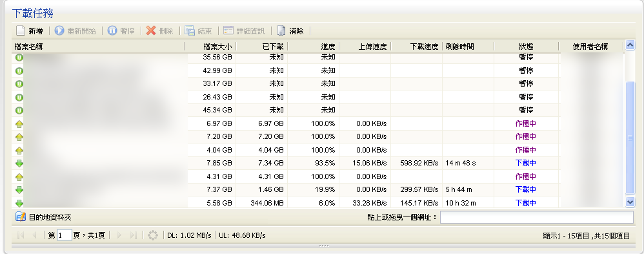Select pause icon of 33.17 GB task
The width and height of the screenshot is (644, 254).
pos(19,84)
